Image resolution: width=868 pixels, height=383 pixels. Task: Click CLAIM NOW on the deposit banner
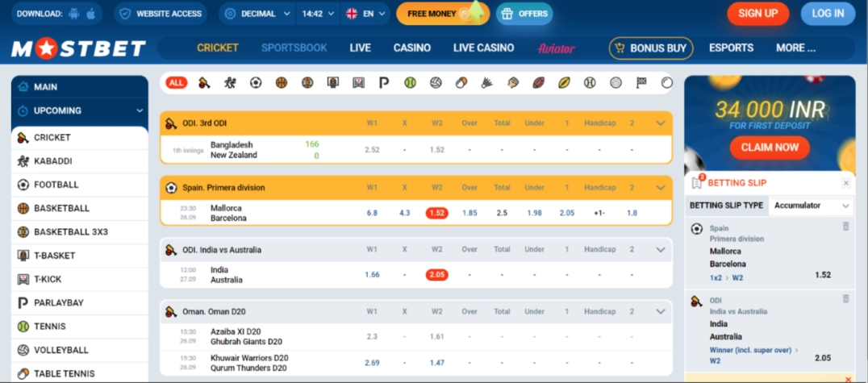tap(770, 148)
